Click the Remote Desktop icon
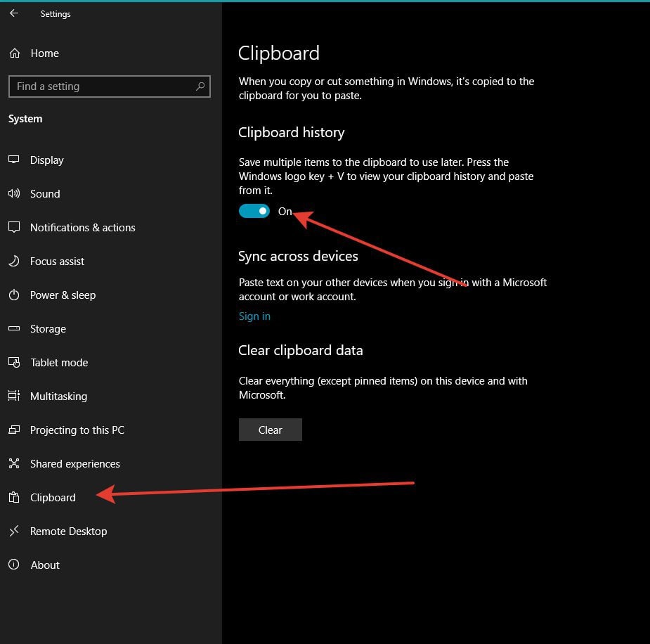 pyautogui.click(x=13, y=530)
